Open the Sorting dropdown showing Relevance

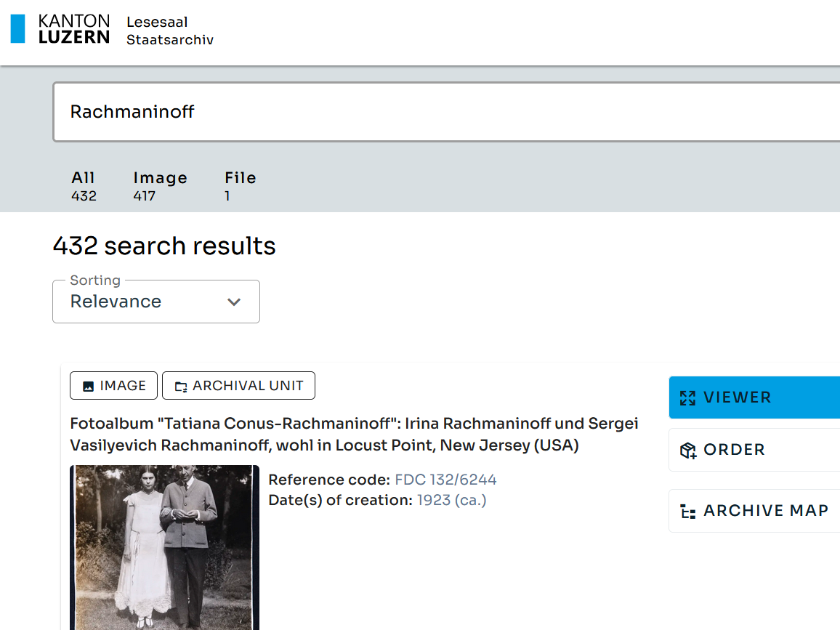click(x=156, y=302)
